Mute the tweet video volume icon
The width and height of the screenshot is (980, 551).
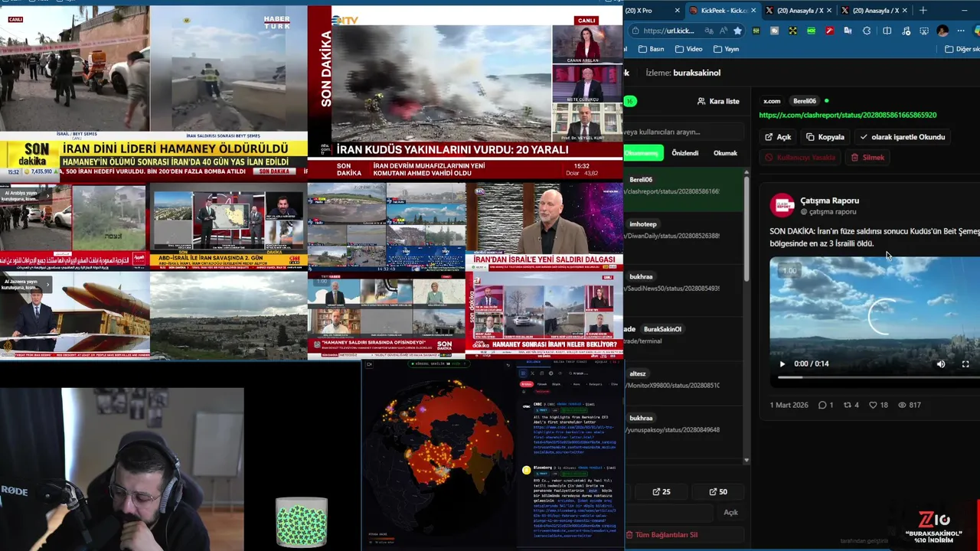pyautogui.click(x=941, y=364)
